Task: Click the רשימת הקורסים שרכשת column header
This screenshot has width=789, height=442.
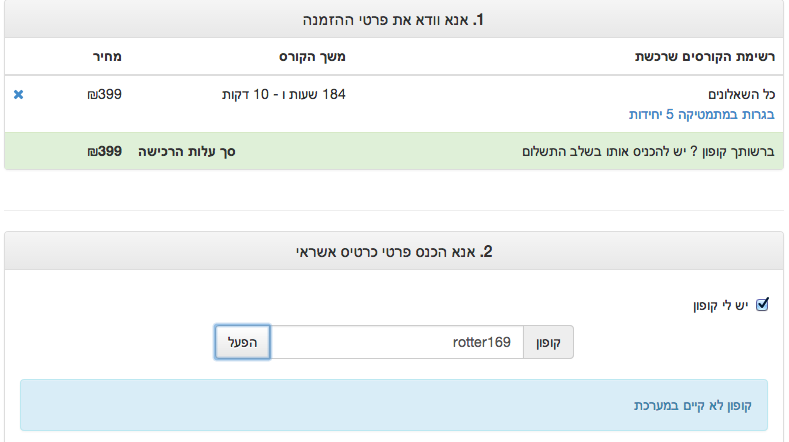Action: [x=705, y=56]
